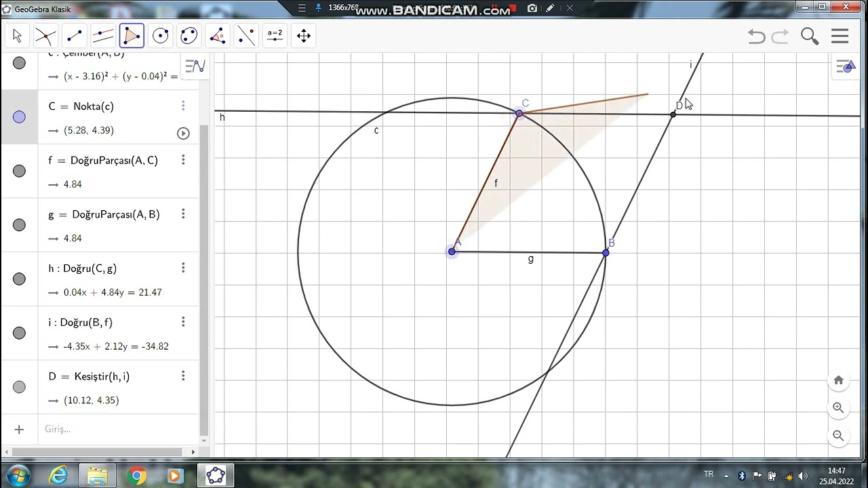
Task: Zoom in on the graphics view
Action: coord(839,408)
